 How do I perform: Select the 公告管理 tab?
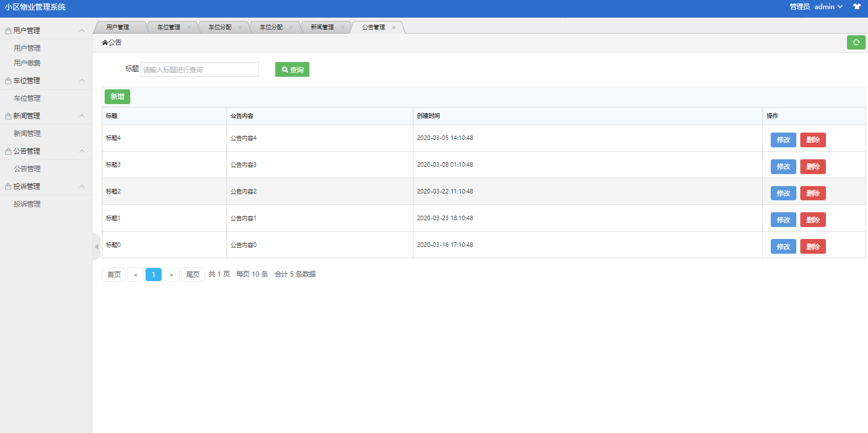pyautogui.click(x=374, y=27)
